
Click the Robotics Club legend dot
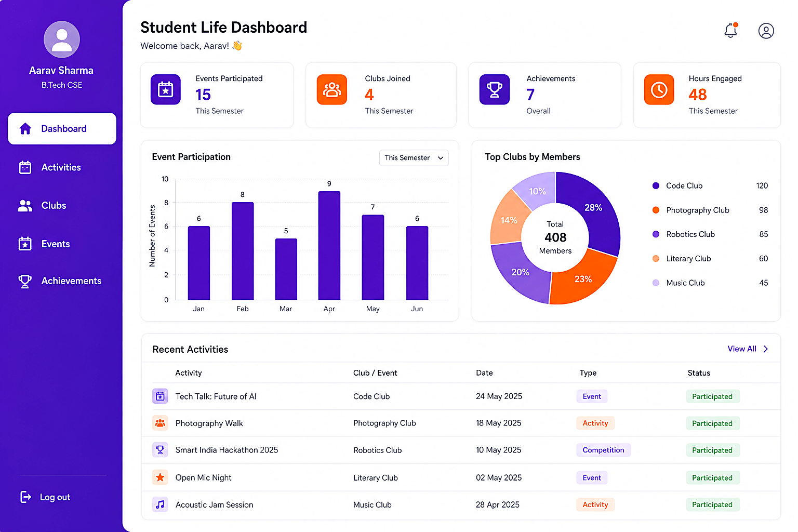pyautogui.click(x=656, y=234)
